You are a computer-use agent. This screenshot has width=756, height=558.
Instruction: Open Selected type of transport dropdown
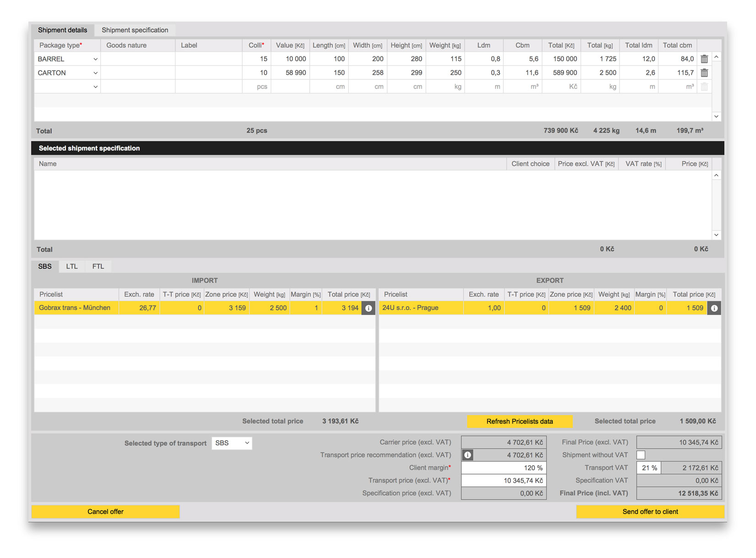[232, 443]
